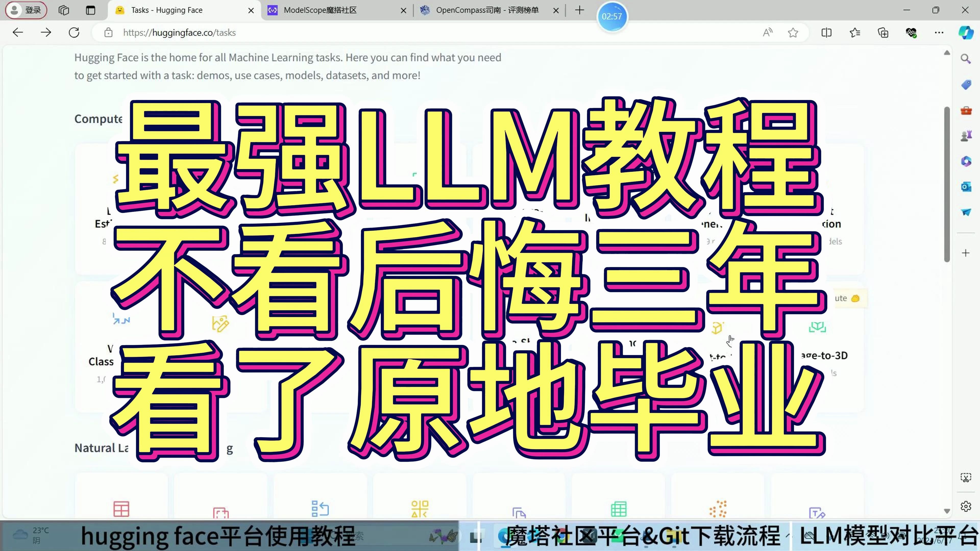Reload the Hugging Face tasks page
Image resolution: width=980 pixels, height=551 pixels.
point(74,33)
